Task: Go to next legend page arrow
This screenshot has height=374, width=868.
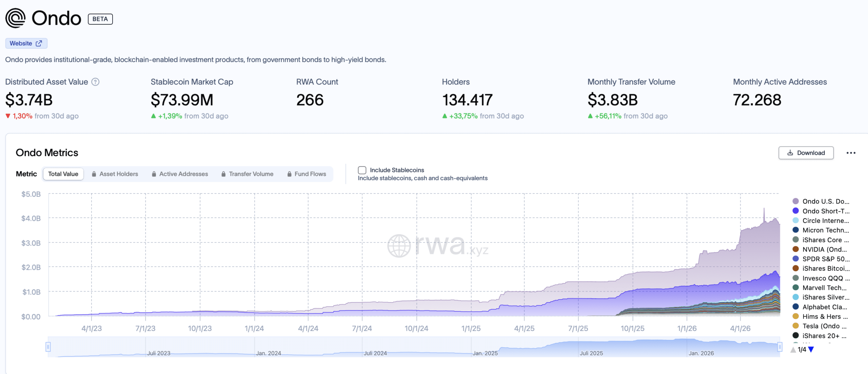Action: click(x=811, y=350)
